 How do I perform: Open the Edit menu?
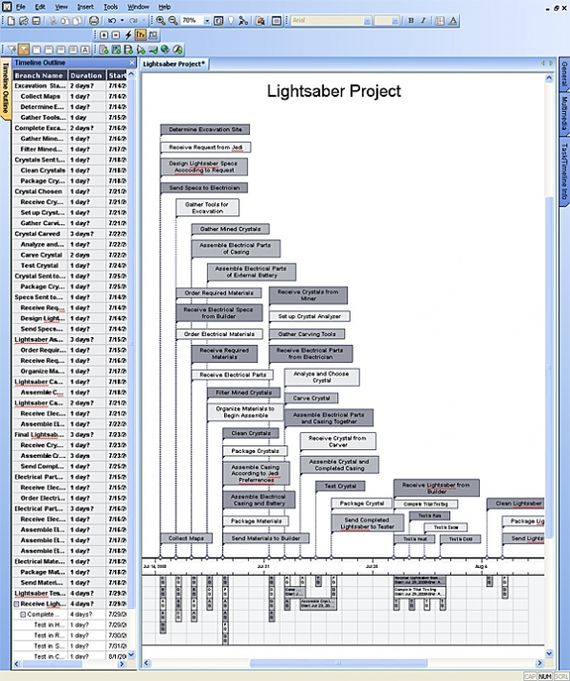point(40,7)
